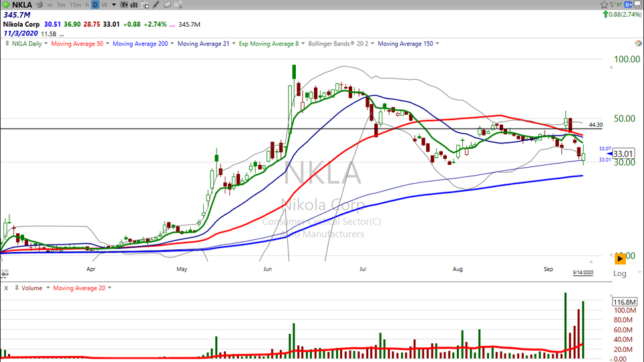Open the Moving Average 150 dropdown

pos(437,44)
